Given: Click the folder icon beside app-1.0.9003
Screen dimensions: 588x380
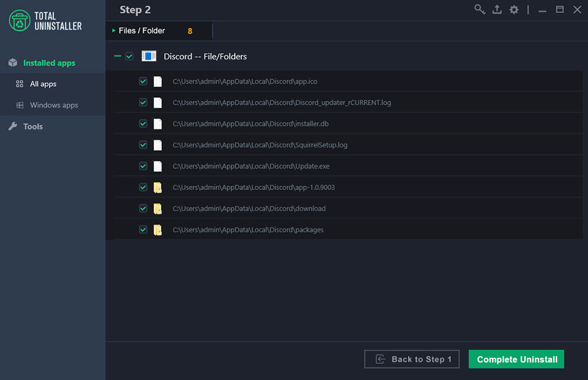Looking at the screenshot, I should pos(157,187).
